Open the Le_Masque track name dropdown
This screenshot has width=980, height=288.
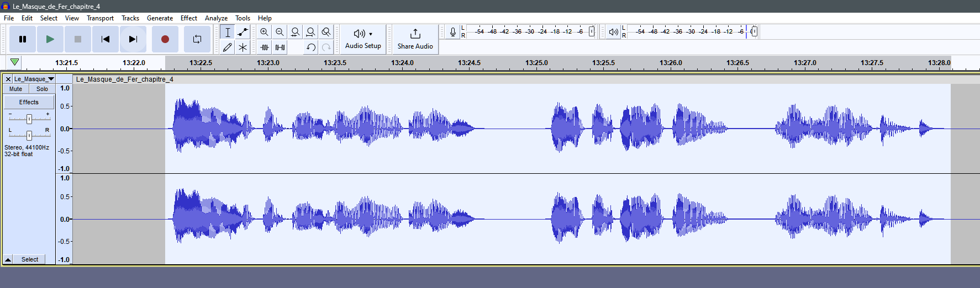coord(34,79)
